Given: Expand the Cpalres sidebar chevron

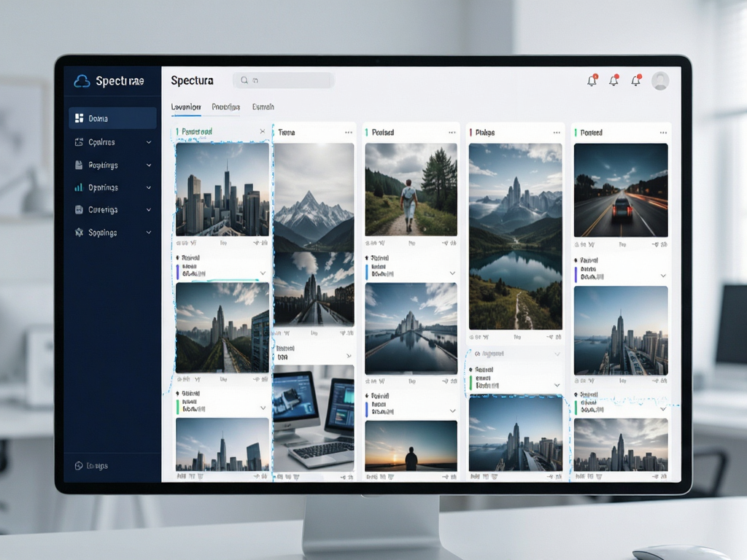Looking at the screenshot, I should coord(149,142).
